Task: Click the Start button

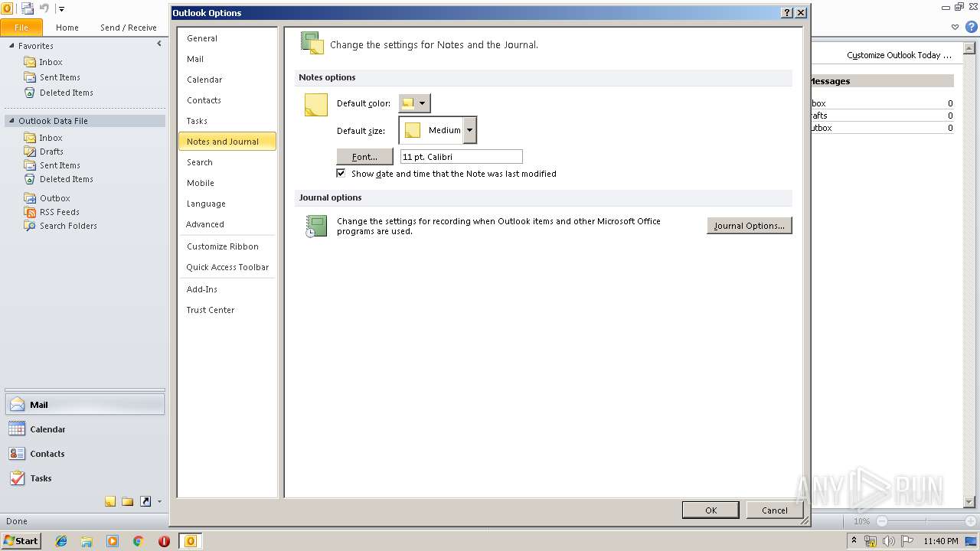Action: click(x=21, y=541)
